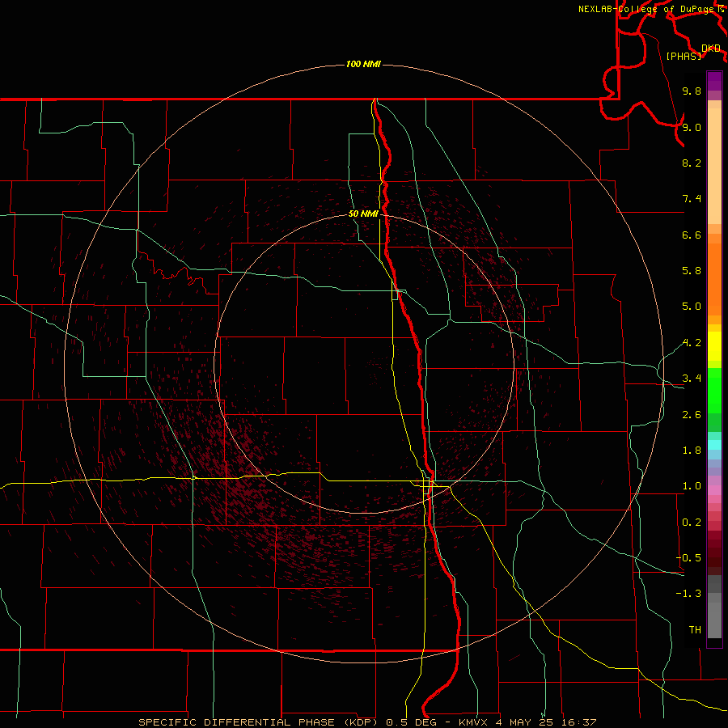The height and width of the screenshot is (728, 728).
Task: Click the 6.6 value on the color scale
Action: pyautogui.click(x=692, y=235)
